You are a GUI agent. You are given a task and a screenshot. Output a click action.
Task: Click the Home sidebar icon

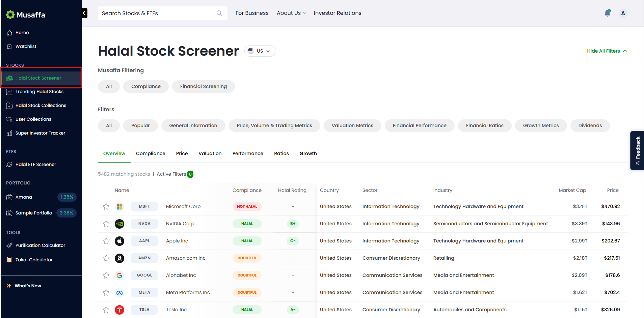(x=9, y=33)
